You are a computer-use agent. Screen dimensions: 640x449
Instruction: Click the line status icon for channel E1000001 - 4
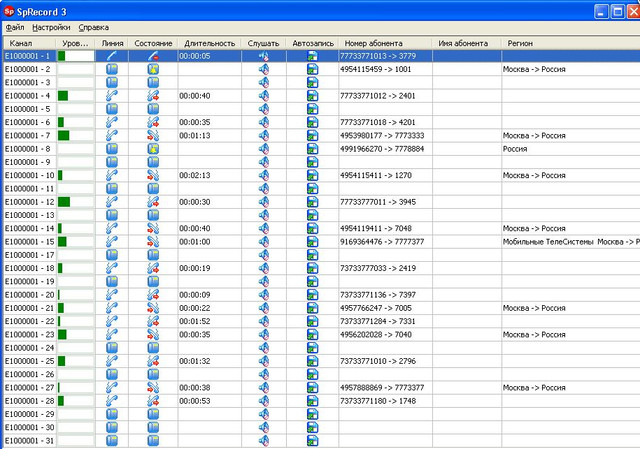point(112,95)
